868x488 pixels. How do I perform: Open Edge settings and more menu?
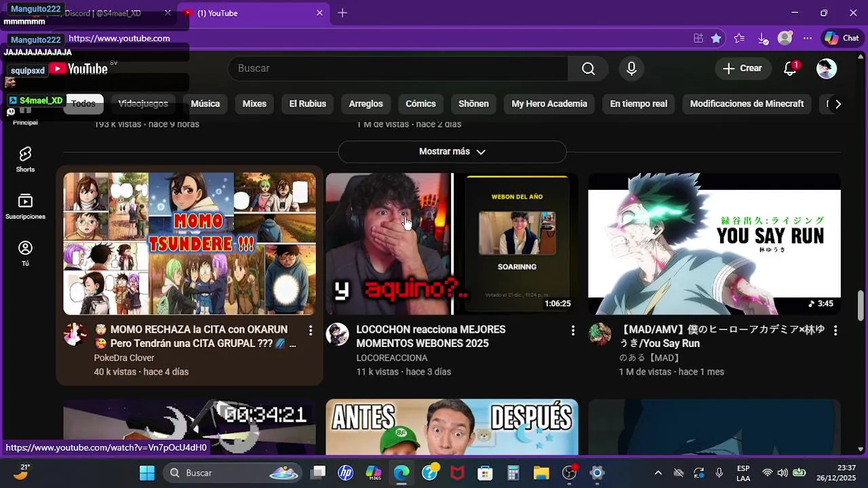click(808, 39)
